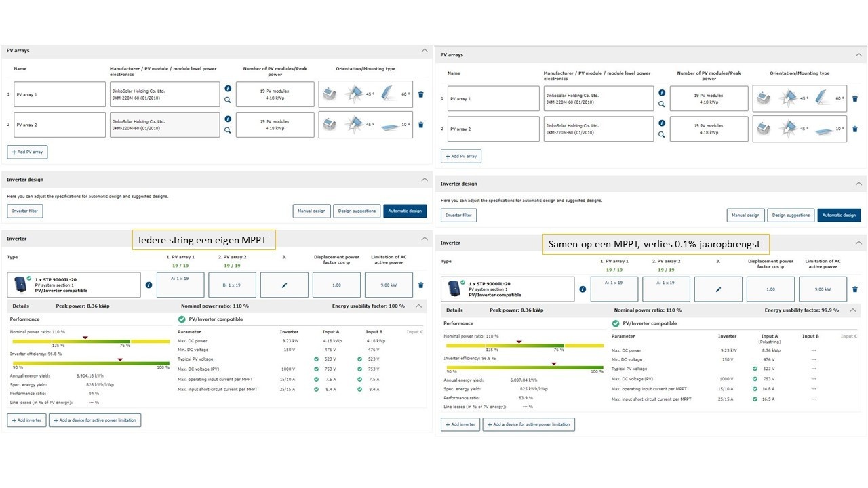Screen dimensions: 868x488
Task: Collapse the Inverter section in right panel
Action: click(859, 243)
